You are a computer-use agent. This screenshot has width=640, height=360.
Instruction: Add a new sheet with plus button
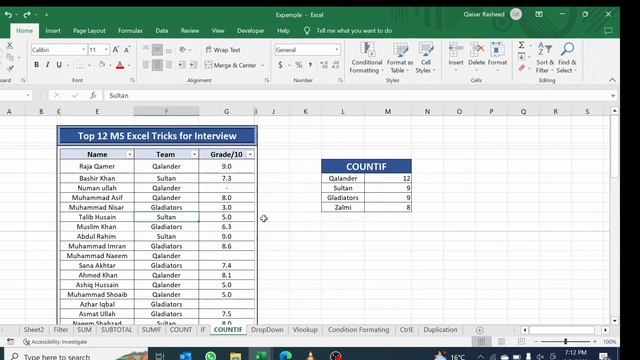pyautogui.click(x=480, y=330)
